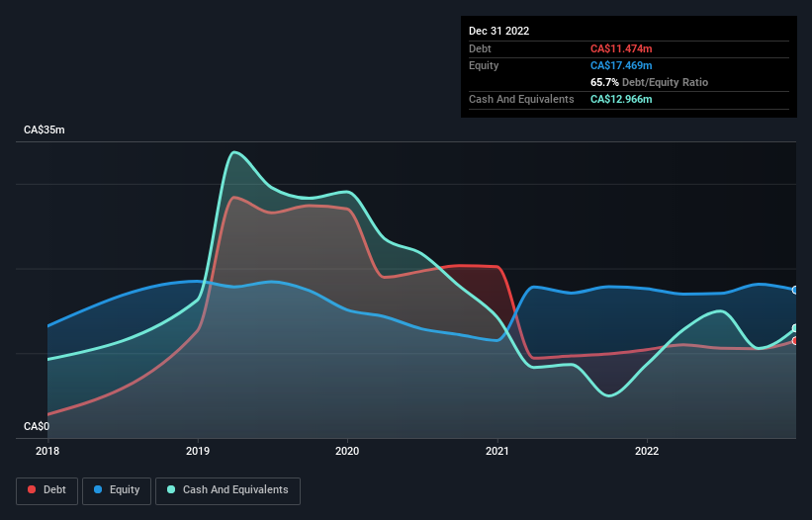
Task: Click the Dec 31 2022 tooltip date
Action: (x=498, y=31)
